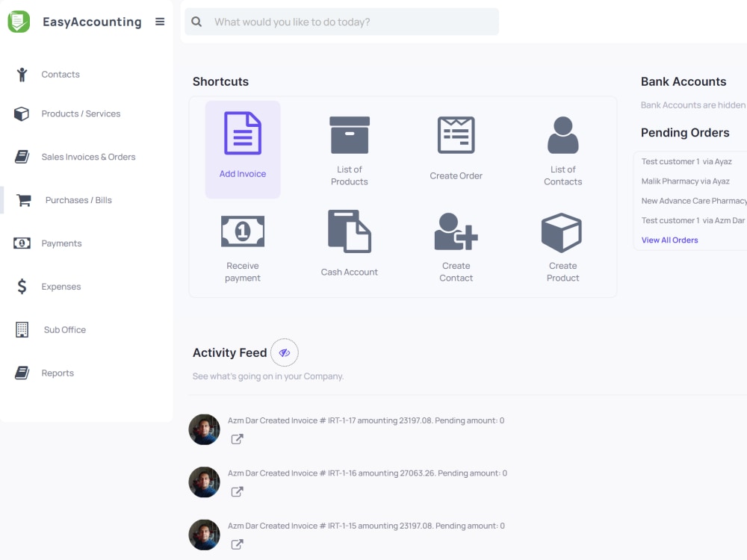Click Azm Dar avatar beside invoice IRT-1-17

pos(205,429)
